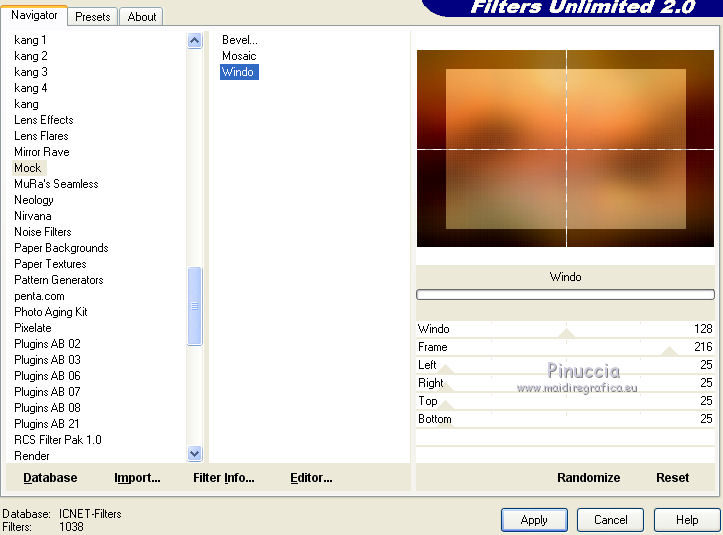This screenshot has width=723, height=535.
Task: Select Pattern Generators category
Action: 59,280
